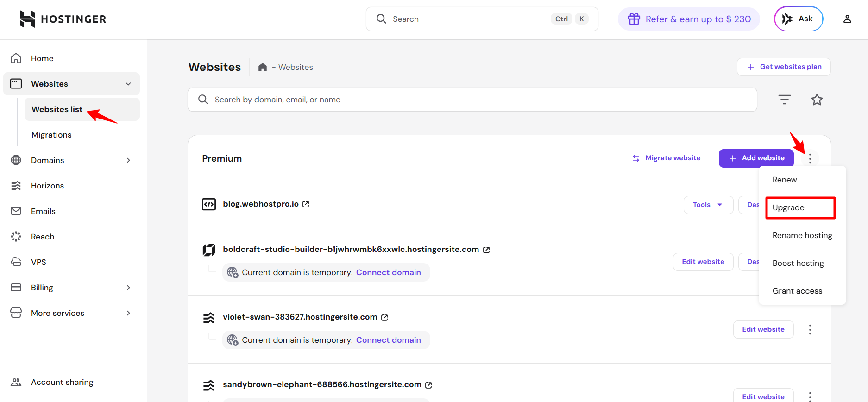The width and height of the screenshot is (868, 402).
Task: Click the Websites window icon in sidebar
Action: [x=16, y=84]
